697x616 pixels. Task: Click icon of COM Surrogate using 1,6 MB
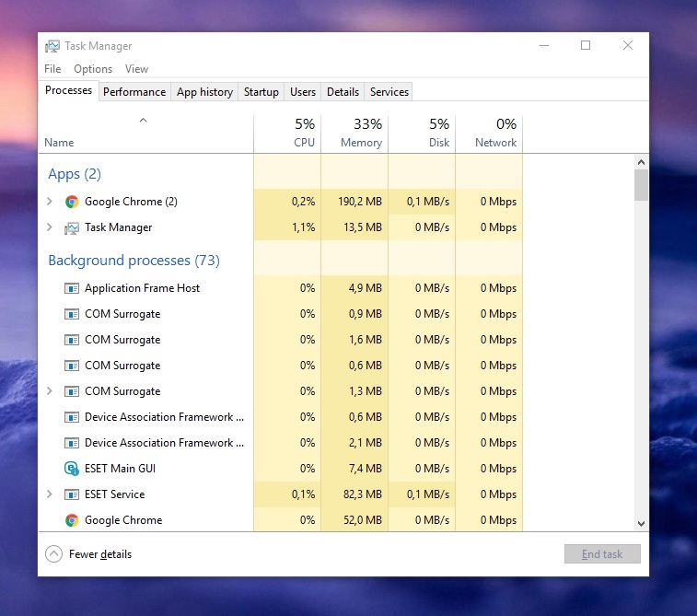72,340
